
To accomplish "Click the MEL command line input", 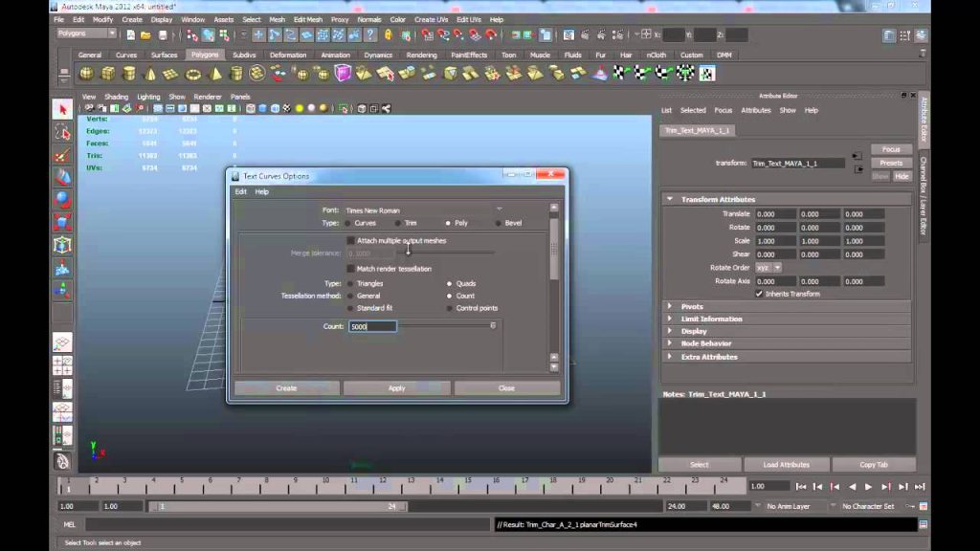I will click(x=287, y=525).
